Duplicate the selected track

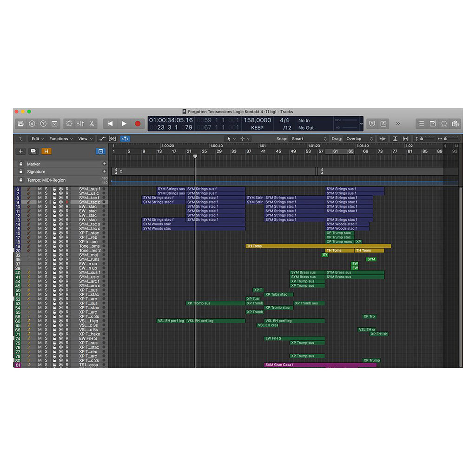tap(33, 151)
